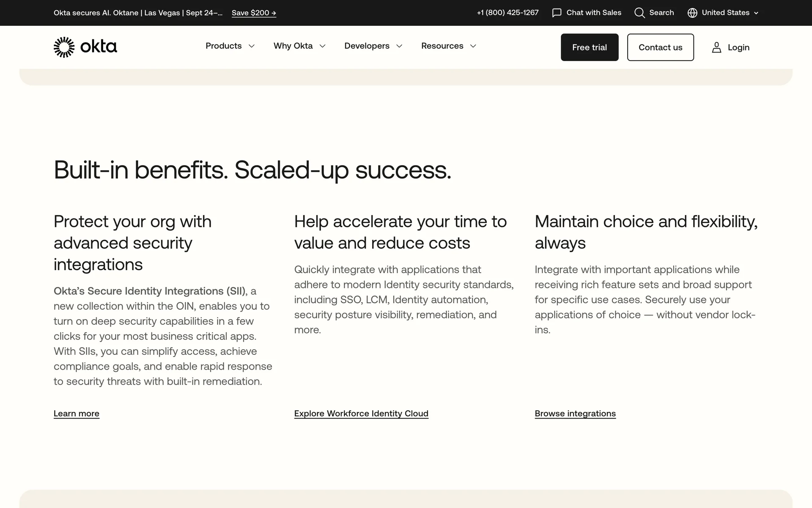
Task: Click the arrow next to Save $200
Action: pos(274,13)
